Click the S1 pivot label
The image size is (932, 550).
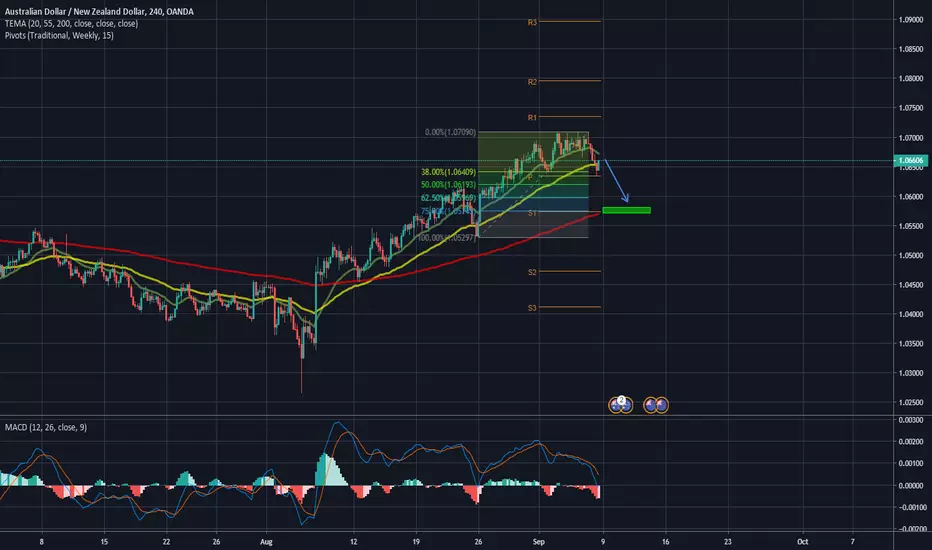532,213
